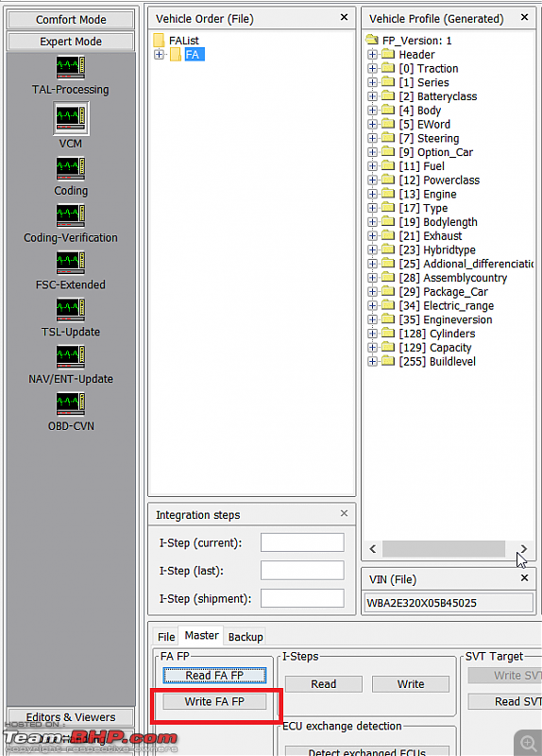542x756 pixels.
Task: Close the Vehicle Profile (Generated) panel
Action: [525, 17]
